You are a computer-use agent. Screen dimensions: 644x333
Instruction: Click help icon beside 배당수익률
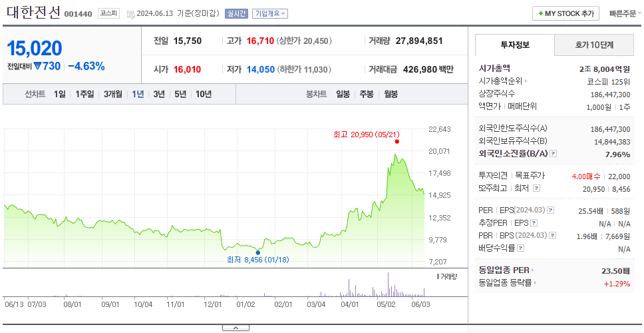[521, 248]
